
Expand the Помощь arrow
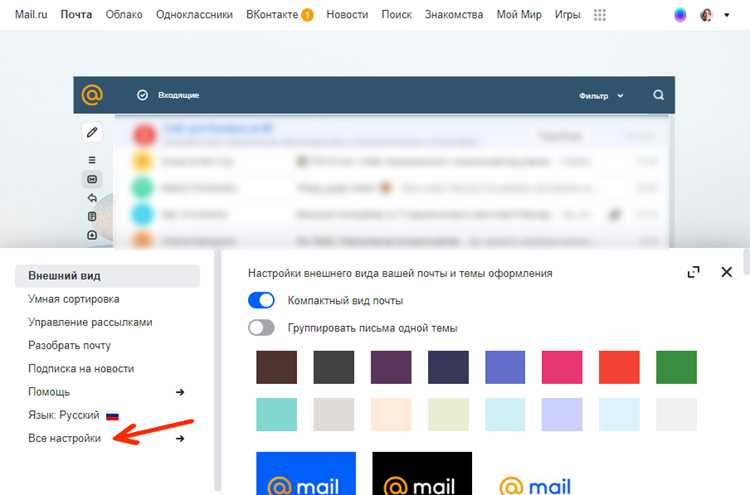click(180, 392)
